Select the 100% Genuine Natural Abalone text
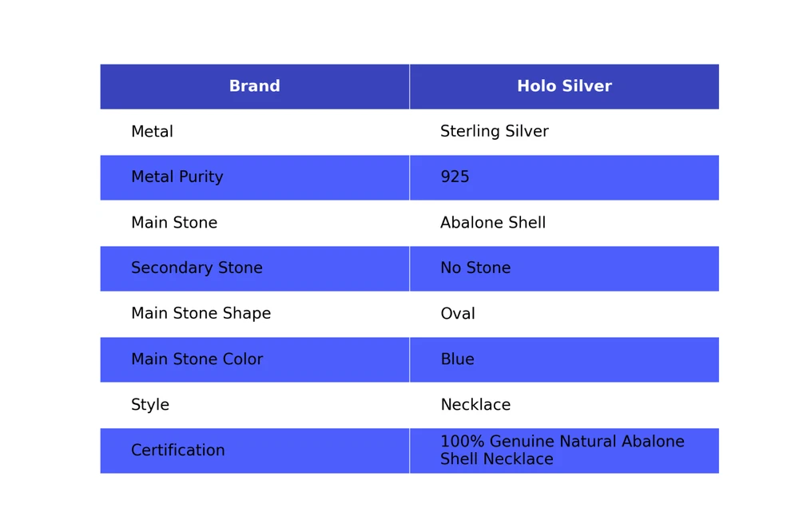The image size is (799, 532). pyautogui.click(x=562, y=442)
